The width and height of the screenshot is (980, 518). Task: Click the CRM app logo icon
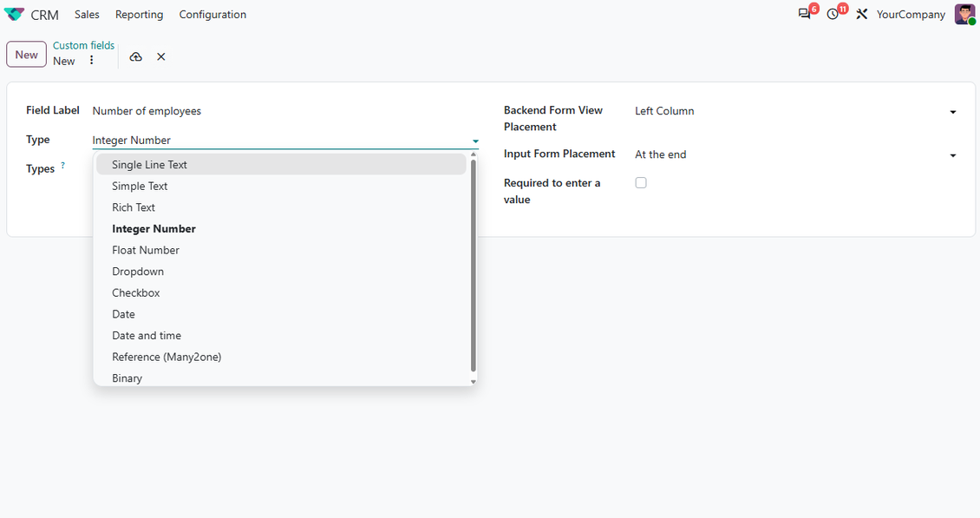(x=14, y=14)
